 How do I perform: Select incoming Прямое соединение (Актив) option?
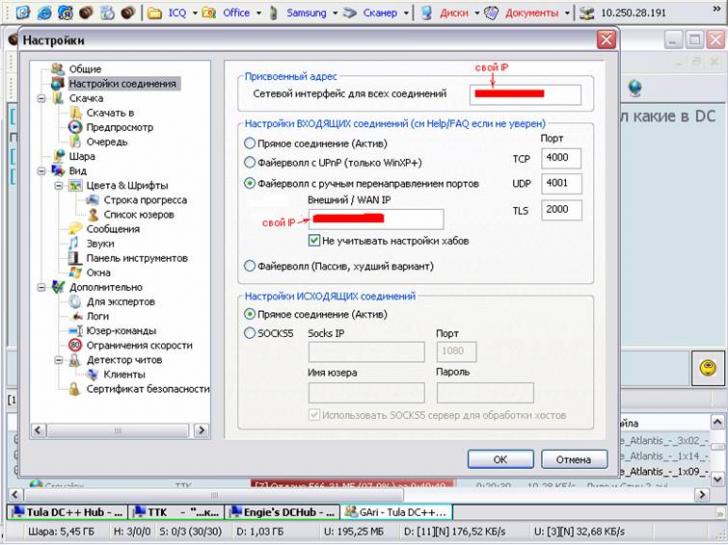tap(250, 144)
